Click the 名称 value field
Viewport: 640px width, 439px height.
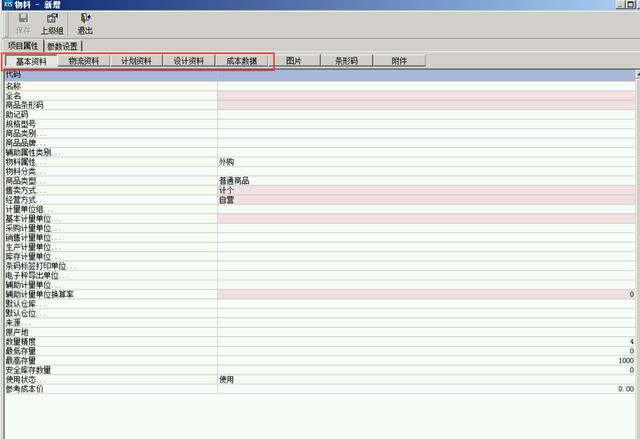(x=426, y=86)
